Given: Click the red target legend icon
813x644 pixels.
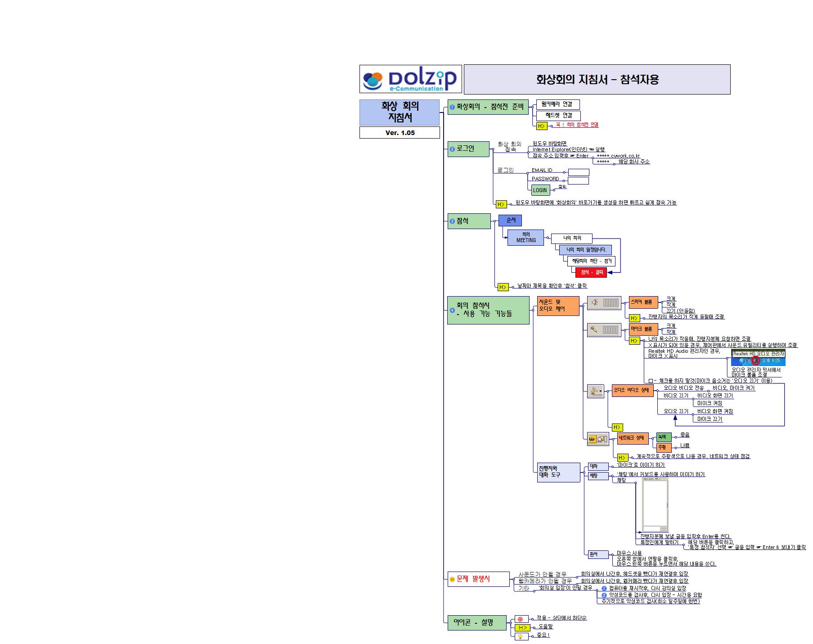Looking at the screenshot, I should pyautogui.click(x=521, y=619).
